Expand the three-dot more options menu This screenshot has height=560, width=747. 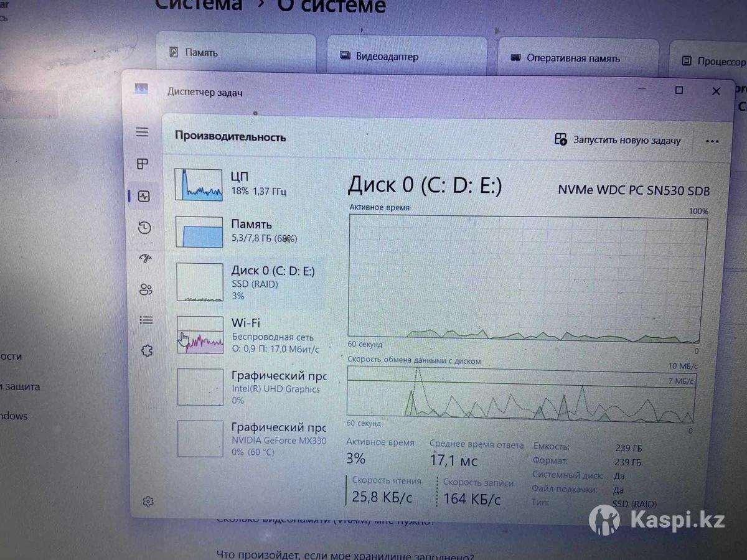click(x=712, y=141)
